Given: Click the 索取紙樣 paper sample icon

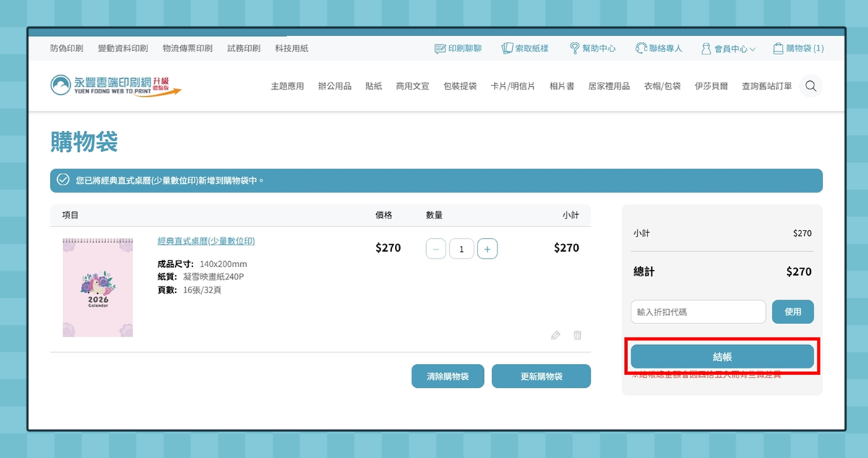Looking at the screenshot, I should 507,48.
